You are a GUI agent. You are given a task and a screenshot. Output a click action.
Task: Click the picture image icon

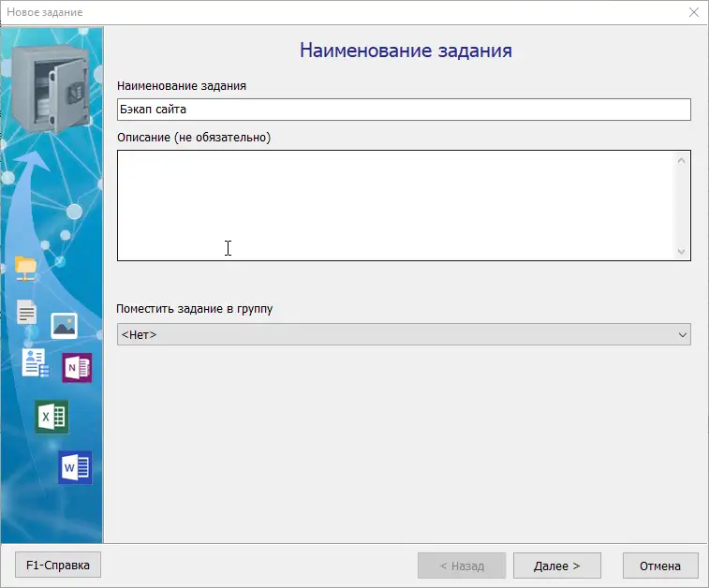click(65, 326)
